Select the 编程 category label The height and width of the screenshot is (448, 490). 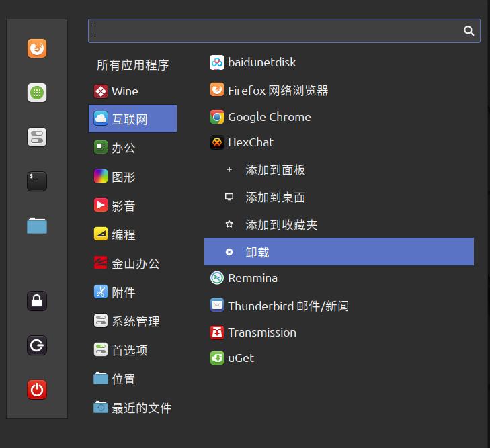point(124,234)
